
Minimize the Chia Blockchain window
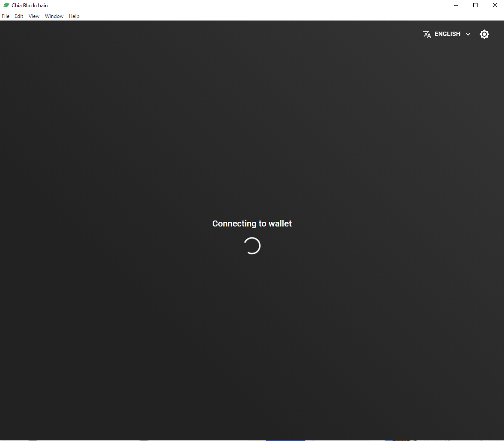[456, 5]
